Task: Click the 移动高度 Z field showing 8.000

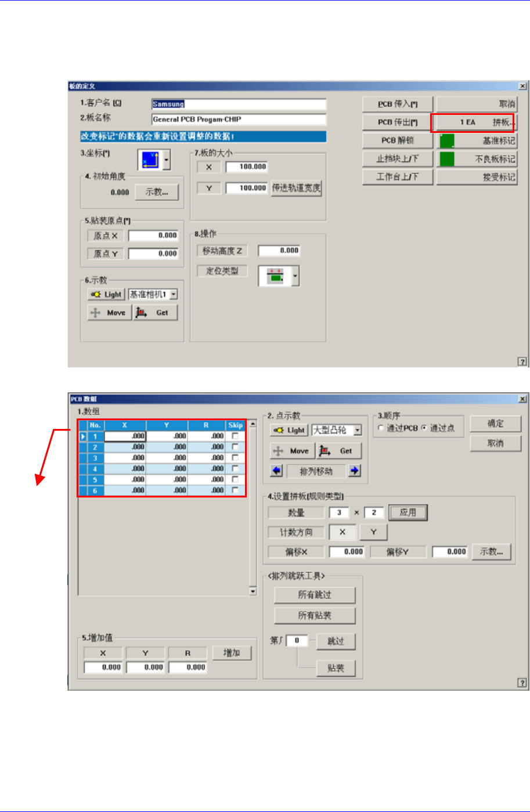Action: point(279,251)
